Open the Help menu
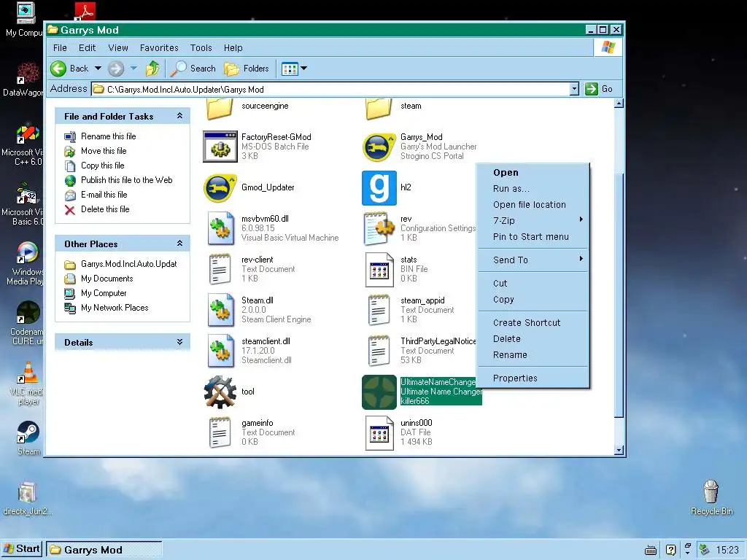747x560 pixels. [x=233, y=47]
